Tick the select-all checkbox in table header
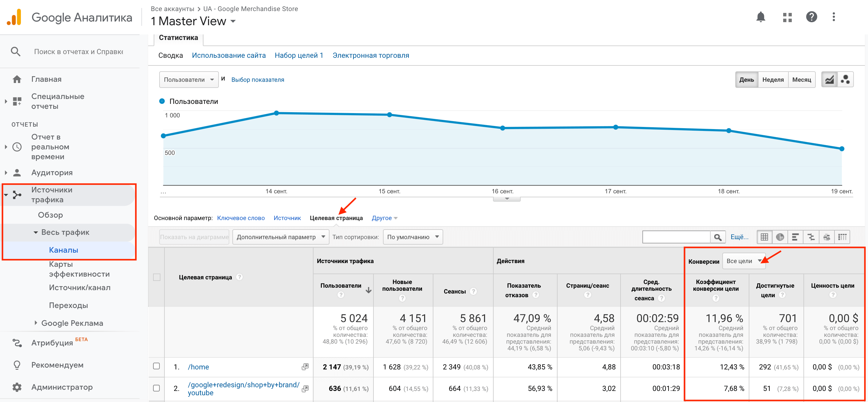This screenshot has height=402, width=868. pyautogui.click(x=157, y=277)
